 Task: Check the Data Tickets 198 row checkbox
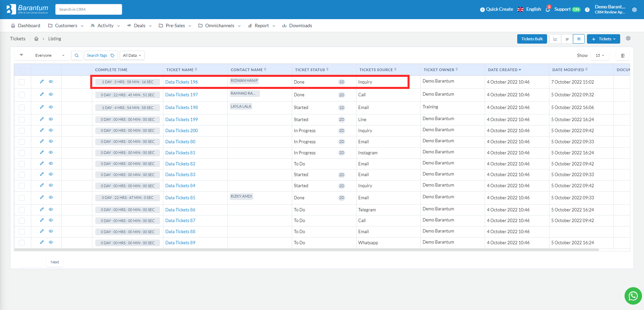tap(22, 108)
